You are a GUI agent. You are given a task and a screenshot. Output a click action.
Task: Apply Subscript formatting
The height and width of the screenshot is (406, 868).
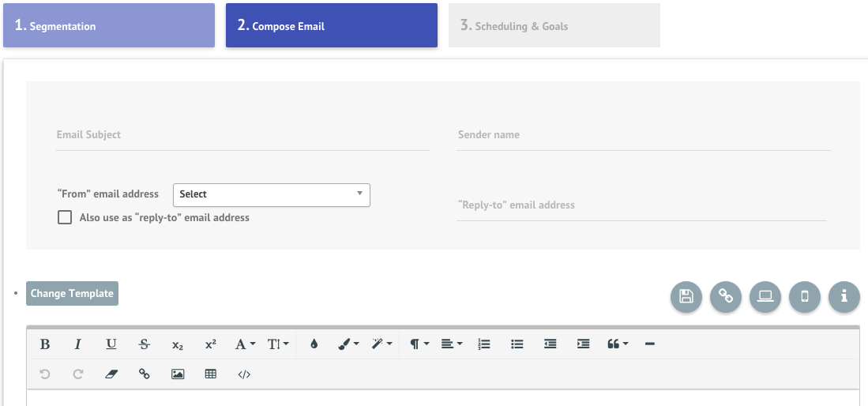(177, 344)
